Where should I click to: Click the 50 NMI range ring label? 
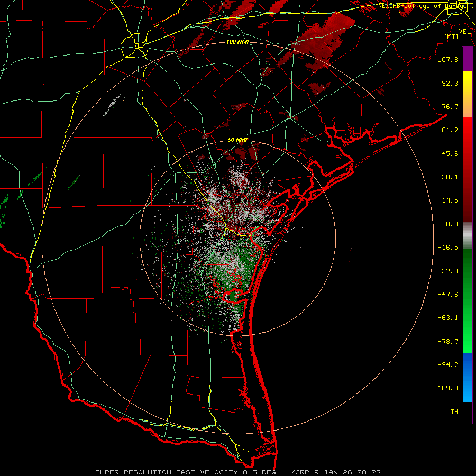tap(237, 140)
